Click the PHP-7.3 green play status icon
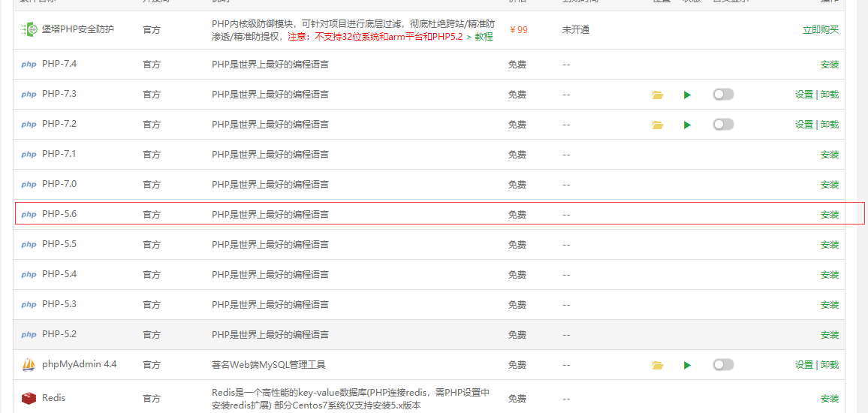This screenshot has height=413, width=868. (x=687, y=95)
